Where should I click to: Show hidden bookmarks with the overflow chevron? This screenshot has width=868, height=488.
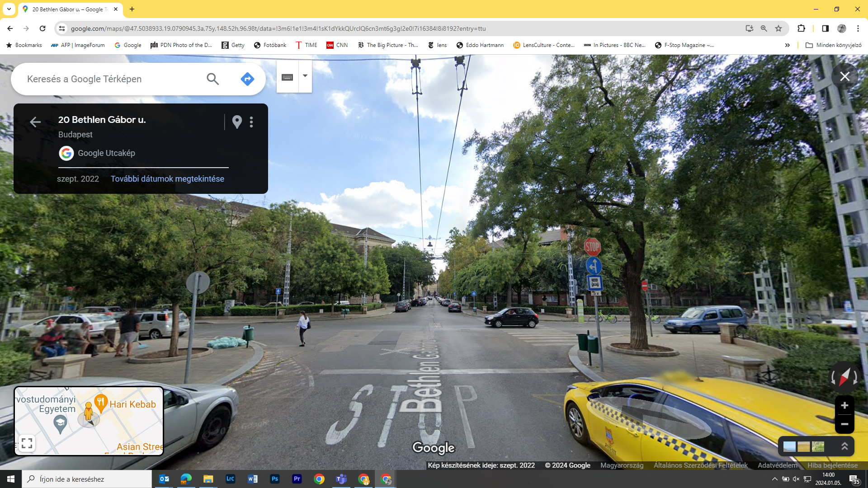[787, 45]
